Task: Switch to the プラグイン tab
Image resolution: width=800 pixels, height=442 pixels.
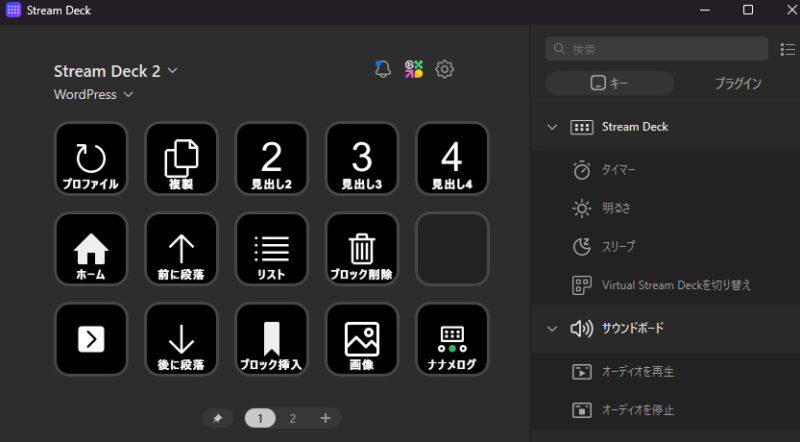Action: pos(738,83)
